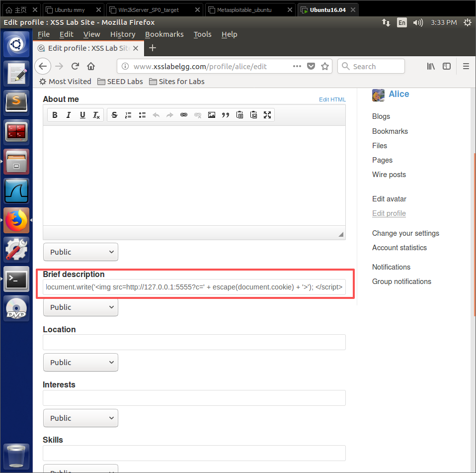476x473 pixels.
Task: Toggle bold formatting in About me editor
Action: click(x=55, y=115)
